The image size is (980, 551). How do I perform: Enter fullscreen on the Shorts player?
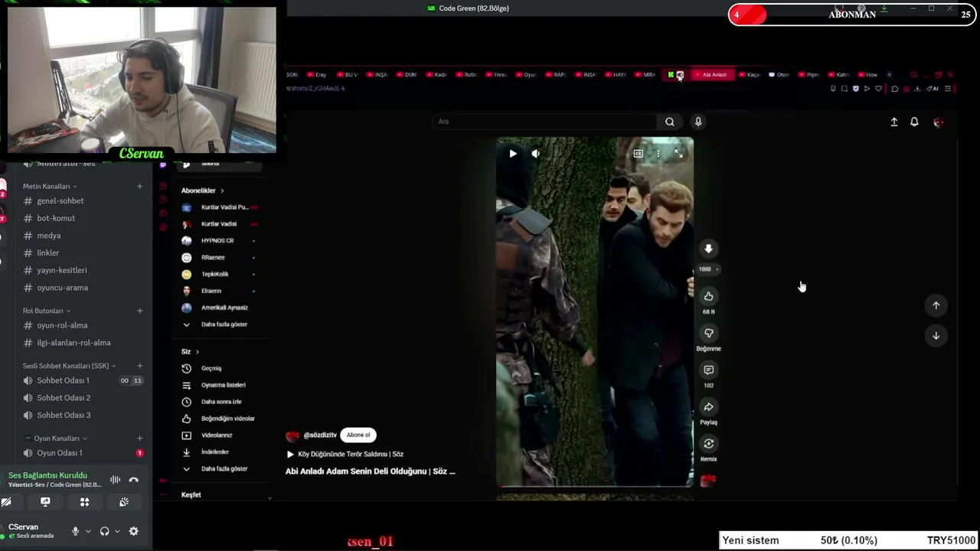point(678,154)
